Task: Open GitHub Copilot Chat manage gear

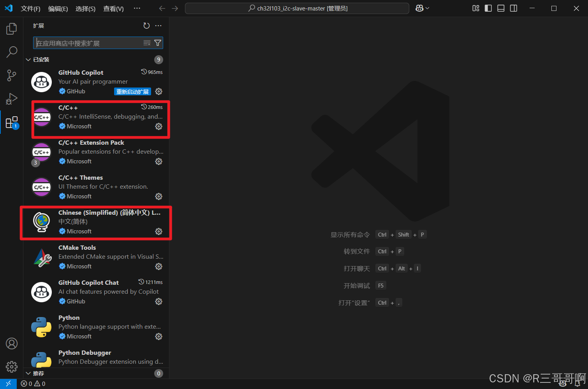Action: tap(158, 301)
